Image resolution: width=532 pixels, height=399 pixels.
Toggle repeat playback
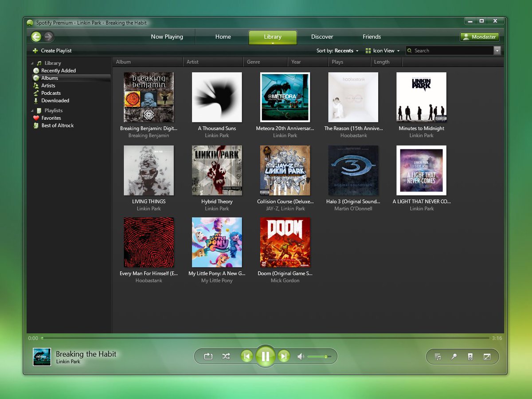208,356
